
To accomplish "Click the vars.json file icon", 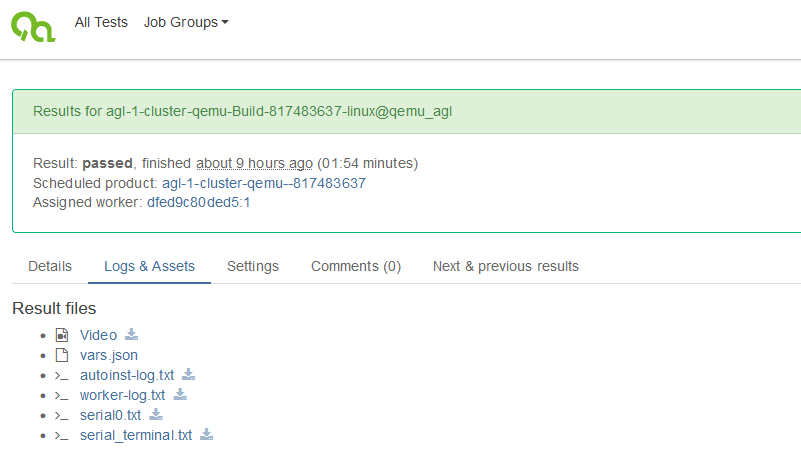I will (x=61, y=355).
